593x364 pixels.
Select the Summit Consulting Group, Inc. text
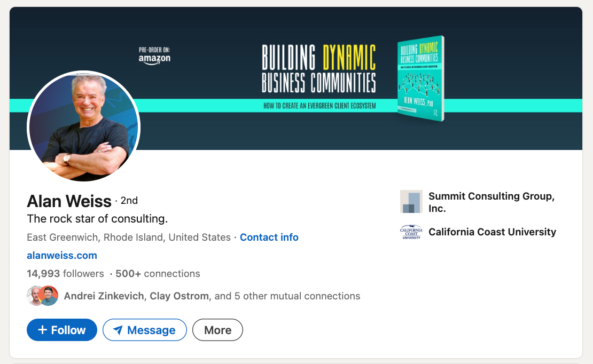click(x=491, y=202)
